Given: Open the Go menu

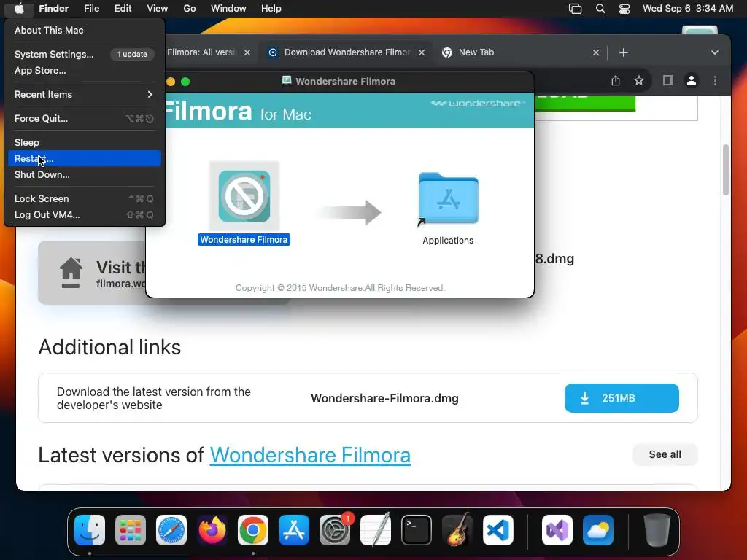Looking at the screenshot, I should point(190,9).
